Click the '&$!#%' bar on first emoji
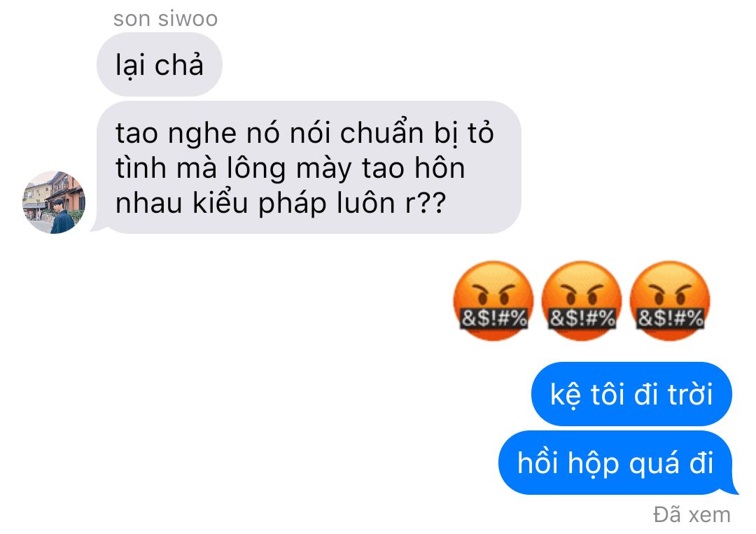Image resolution: width=756 pixels, height=534 pixels. pyautogui.click(x=493, y=318)
